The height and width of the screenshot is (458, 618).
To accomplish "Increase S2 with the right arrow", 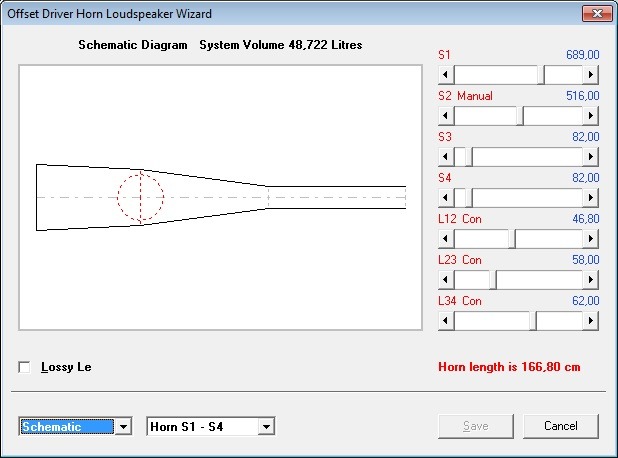I will (x=590, y=115).
